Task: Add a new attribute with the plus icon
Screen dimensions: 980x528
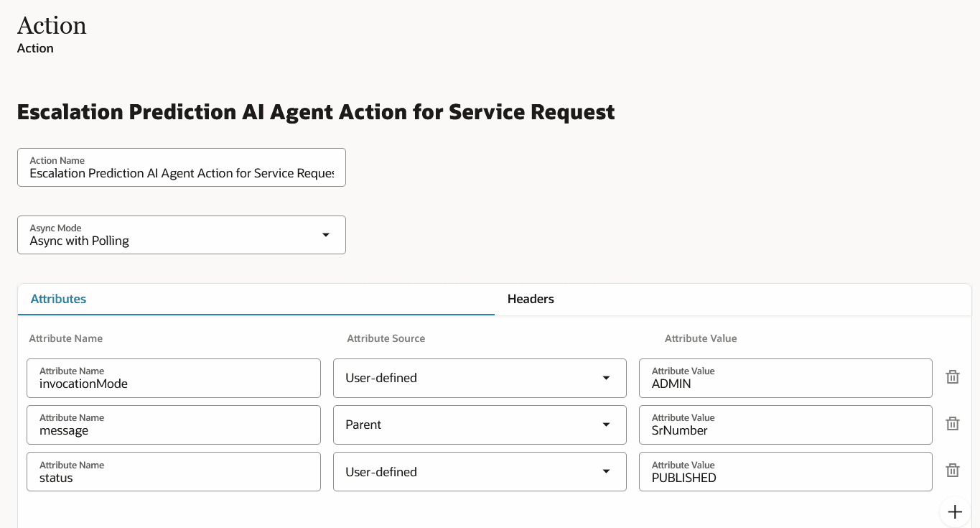Action: coord(954,511)
